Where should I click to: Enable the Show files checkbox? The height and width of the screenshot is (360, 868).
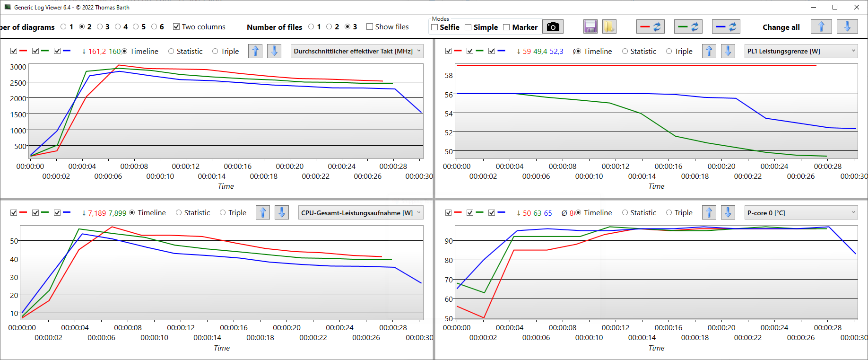(x=370, y=27)
